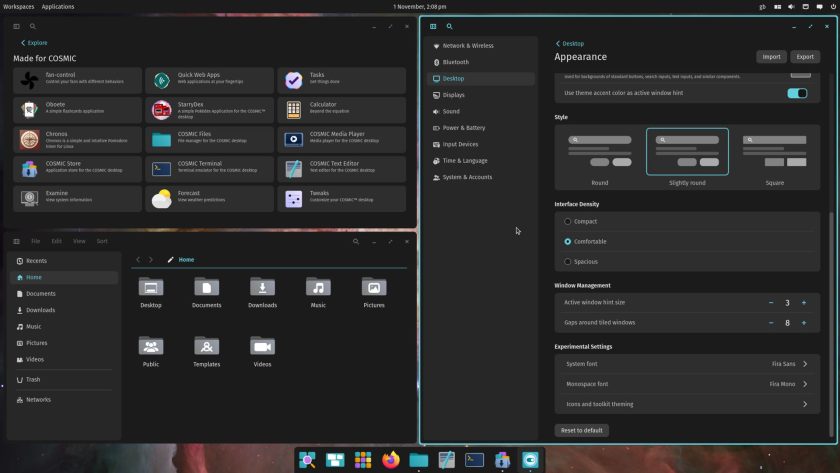Open the Pictures folder icon in Files

[x=374, y=292]
